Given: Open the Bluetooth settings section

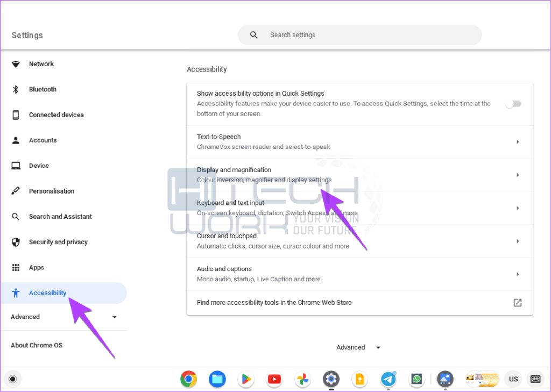Looking at the screenshot, I should [43, 89].
